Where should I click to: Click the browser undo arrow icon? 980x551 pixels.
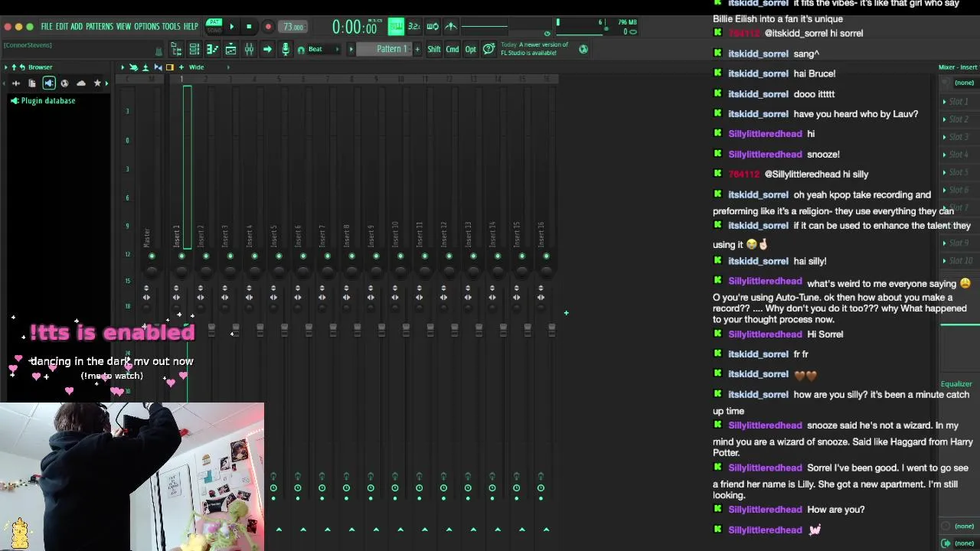click(x=22, y=67)
